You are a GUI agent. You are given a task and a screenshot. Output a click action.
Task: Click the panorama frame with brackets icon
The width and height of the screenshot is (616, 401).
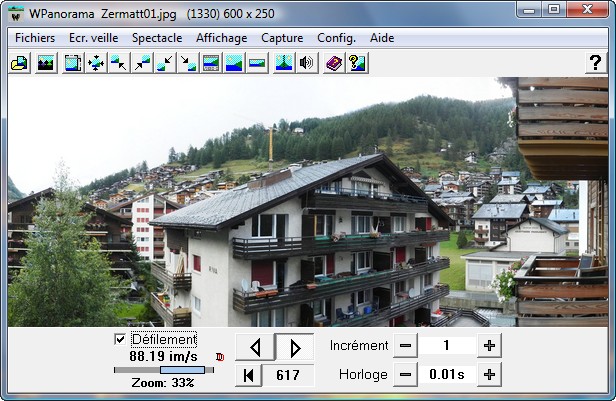click(x=73, y=63)
